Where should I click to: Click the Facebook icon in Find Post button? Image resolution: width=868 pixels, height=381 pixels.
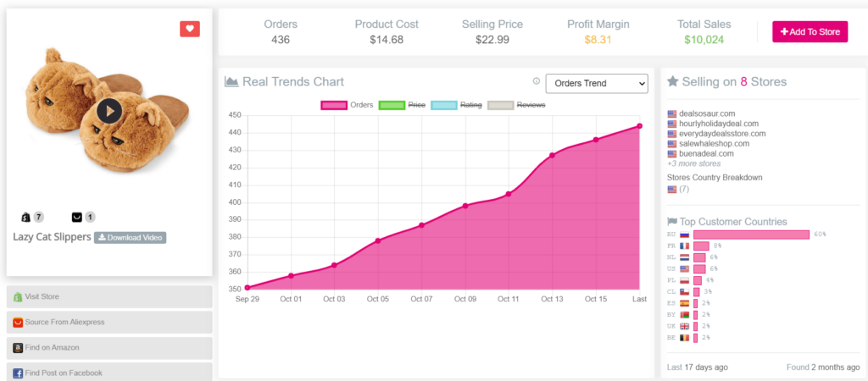(x=18, y=373)
